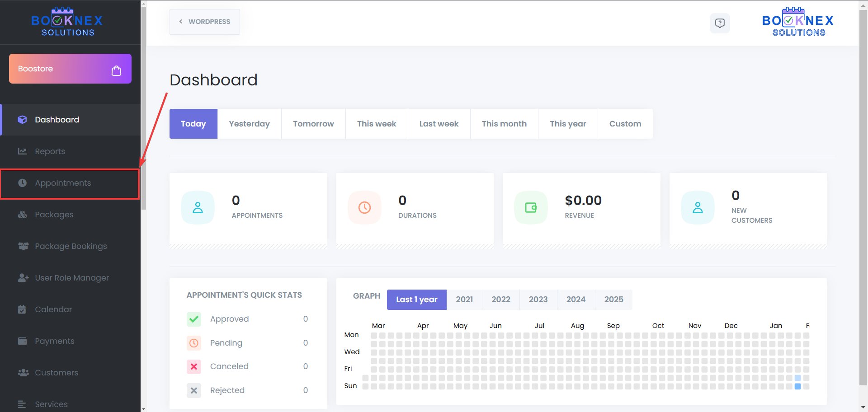Viewport: 868px width, 412px height.
Task: Go to User Role Manager
Action: pyautogui.click(x=72, y=278)
